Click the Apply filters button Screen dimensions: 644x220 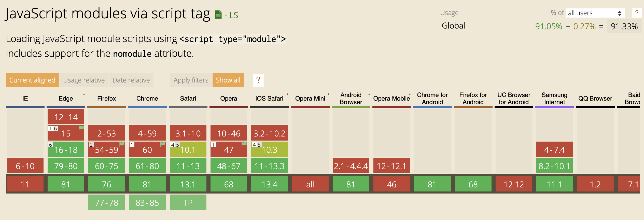coord(191,80)
